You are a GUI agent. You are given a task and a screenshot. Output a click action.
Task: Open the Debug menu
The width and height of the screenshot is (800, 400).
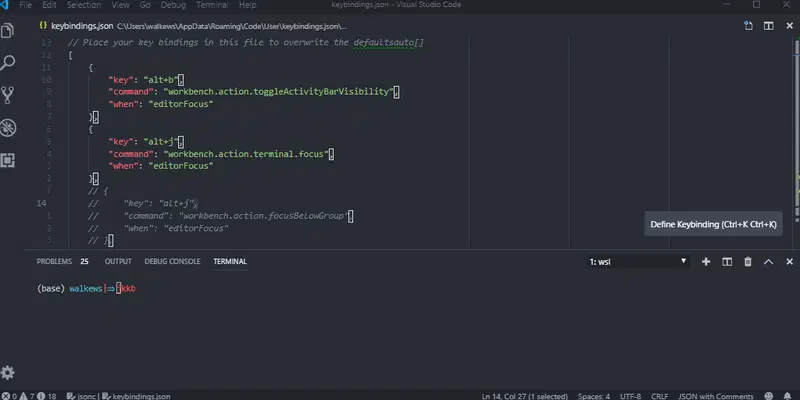pyautogui.click(x=173, y=5)
